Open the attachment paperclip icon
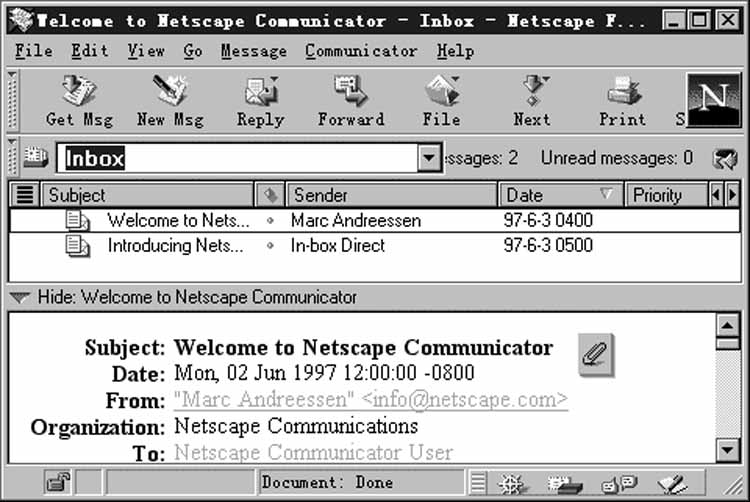 point(596,355)
